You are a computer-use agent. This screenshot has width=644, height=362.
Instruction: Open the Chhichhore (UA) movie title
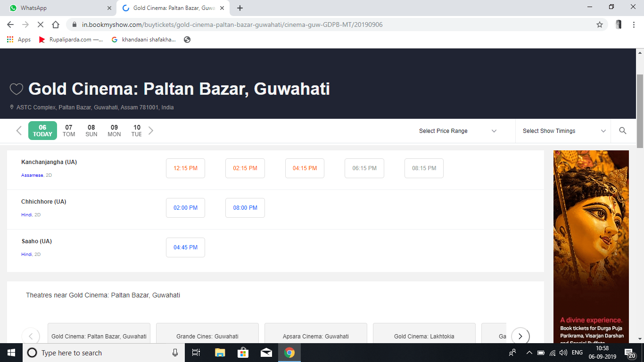44,202
